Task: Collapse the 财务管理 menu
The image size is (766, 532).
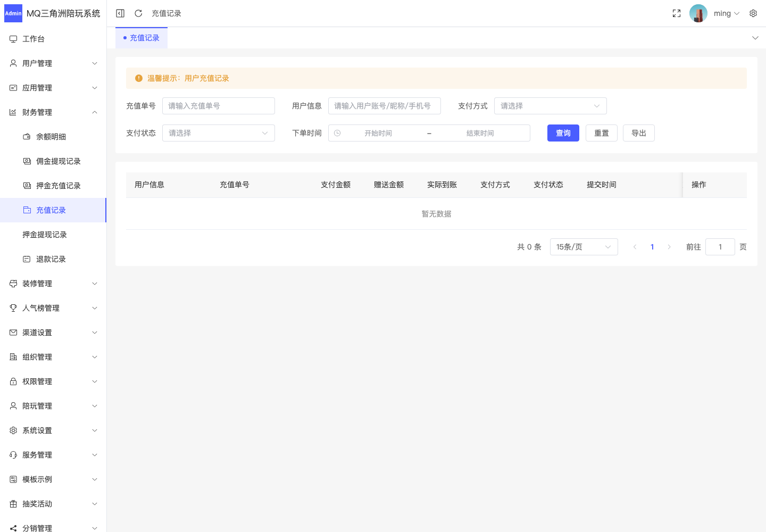Action: click(x=53, y=112)
